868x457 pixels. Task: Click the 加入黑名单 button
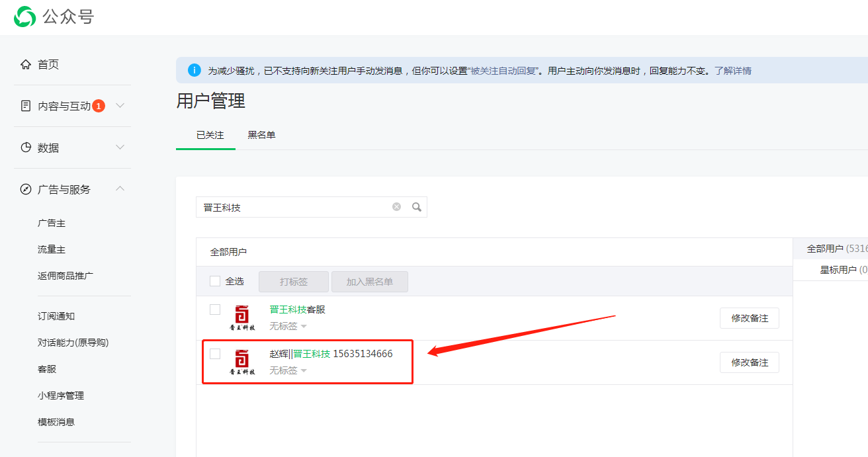pyautogui.click(x=370, y=282)
